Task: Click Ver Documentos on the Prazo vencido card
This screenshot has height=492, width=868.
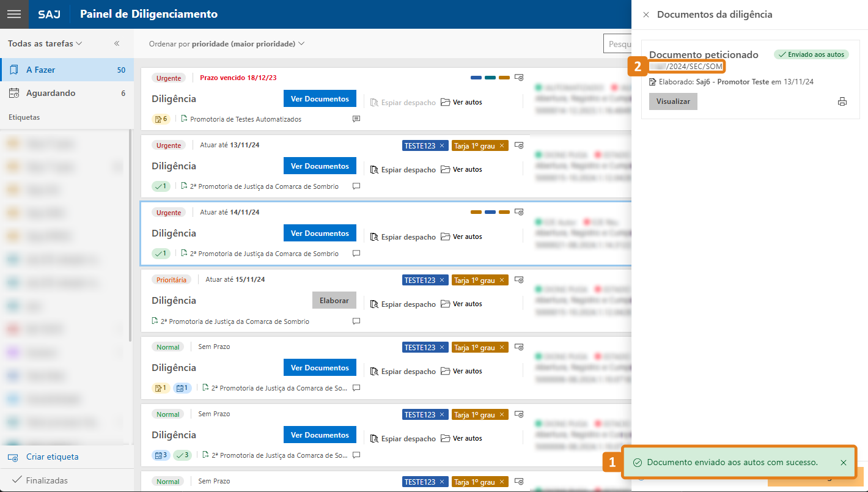Action: tap(320, 98)
